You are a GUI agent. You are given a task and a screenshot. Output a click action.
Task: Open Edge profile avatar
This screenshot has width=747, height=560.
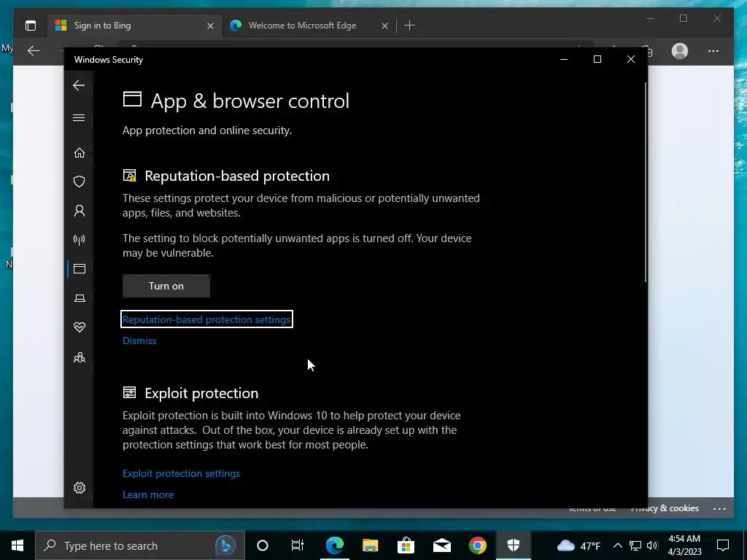click(x=680, y=50)
